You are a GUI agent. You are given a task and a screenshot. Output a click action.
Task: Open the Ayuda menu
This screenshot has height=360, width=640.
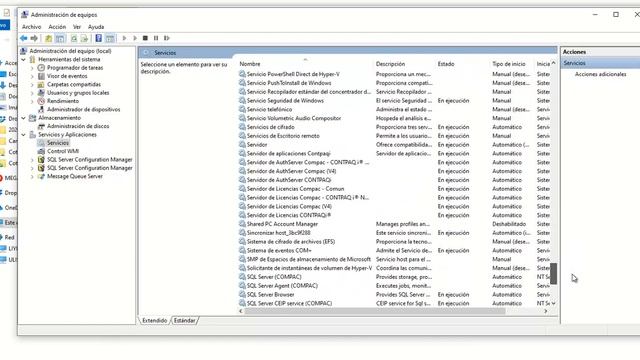96,27
